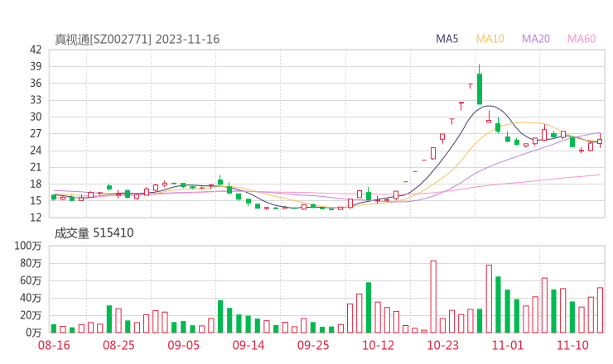Click the 80万 volume axis label
This screenshot has width=613, height=364.
tap(31, 263)
